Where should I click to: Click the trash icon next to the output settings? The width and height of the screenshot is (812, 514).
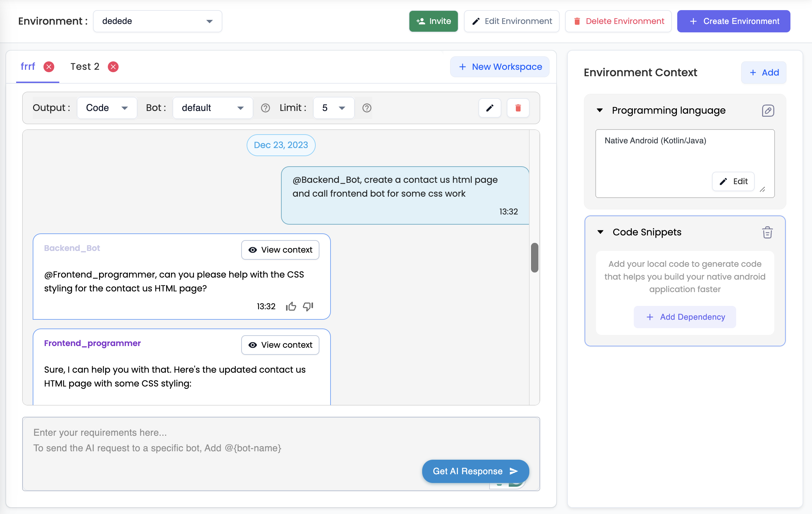click(x=518, y=108)
